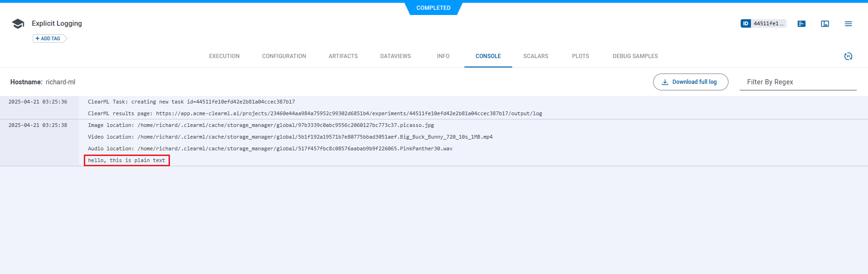868x274 pixels.
Task: Click the download arrow icon
Action: point(665,82)
